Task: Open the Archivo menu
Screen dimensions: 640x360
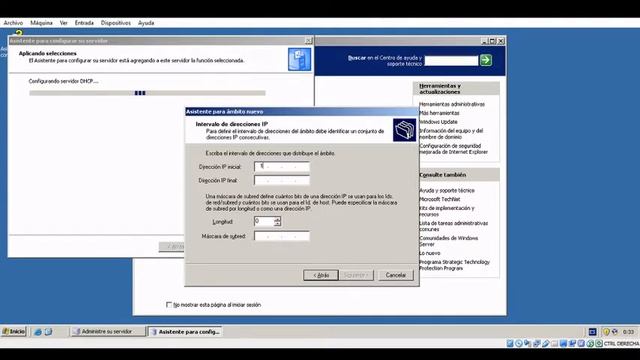Action: point(13,23)
